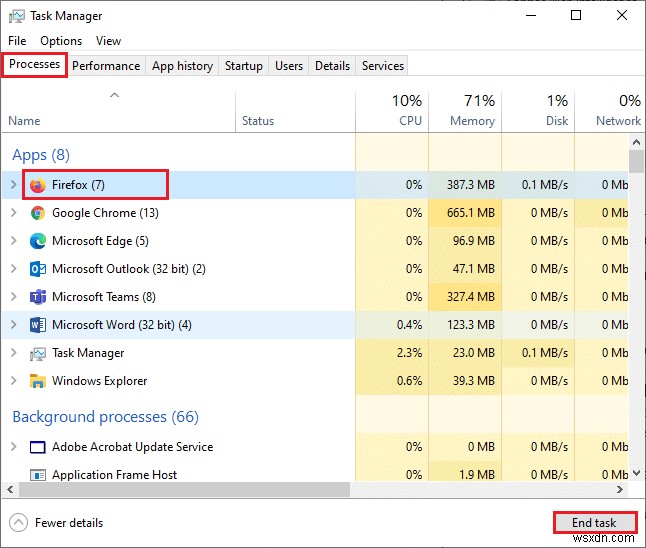This screenshot has width=646, height=548.
Task: Select the Google Chrome (13) row name
Action: click(105, 213)
